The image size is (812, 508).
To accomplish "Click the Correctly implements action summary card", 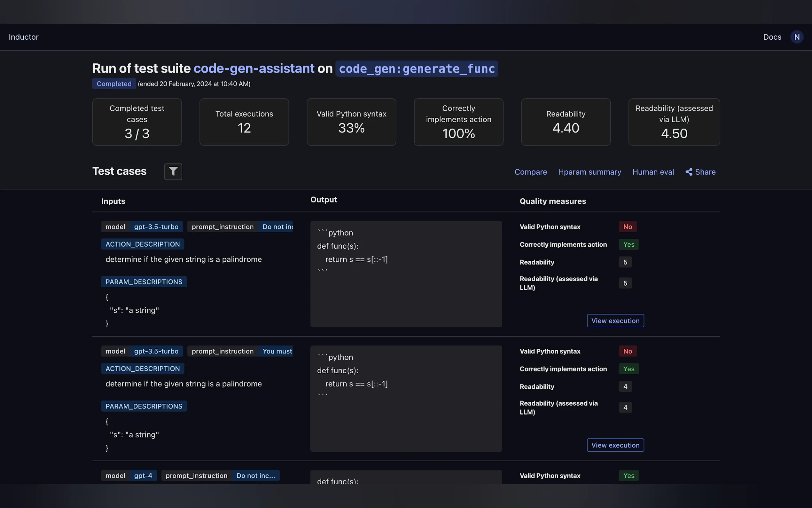I will pos(458,122).
